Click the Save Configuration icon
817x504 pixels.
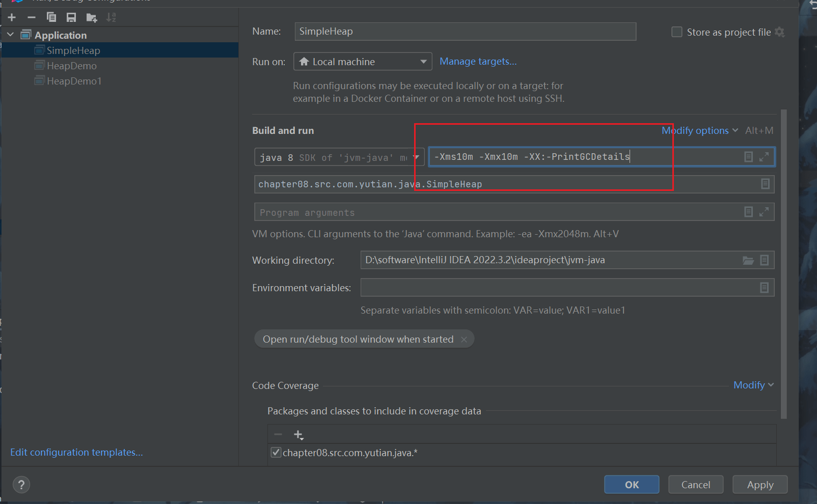(71, 18)
